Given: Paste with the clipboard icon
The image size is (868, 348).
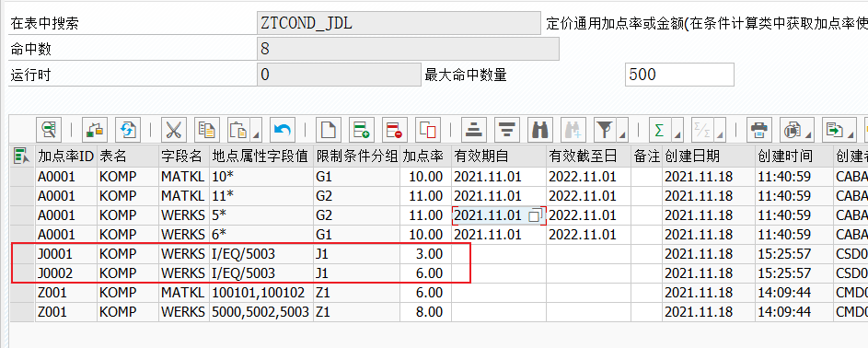Looking at the screenshot, I should 238,131.
